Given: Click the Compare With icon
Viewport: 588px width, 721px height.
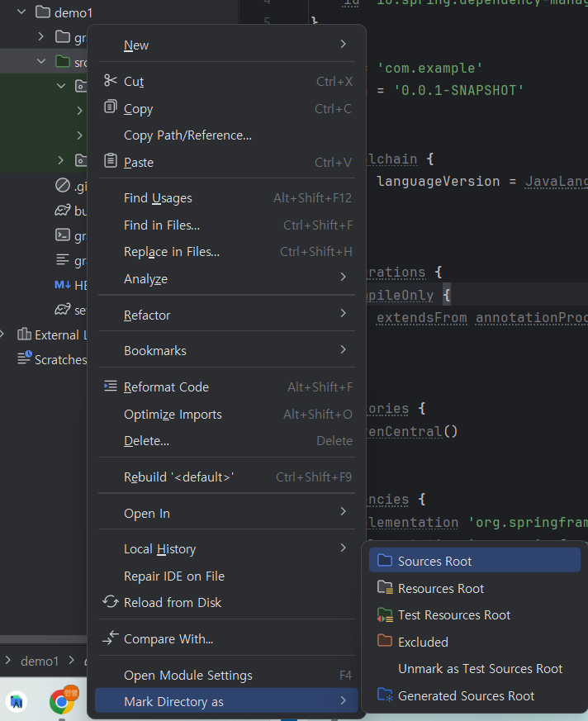Looking at the screenshot, I should point(111,638).
